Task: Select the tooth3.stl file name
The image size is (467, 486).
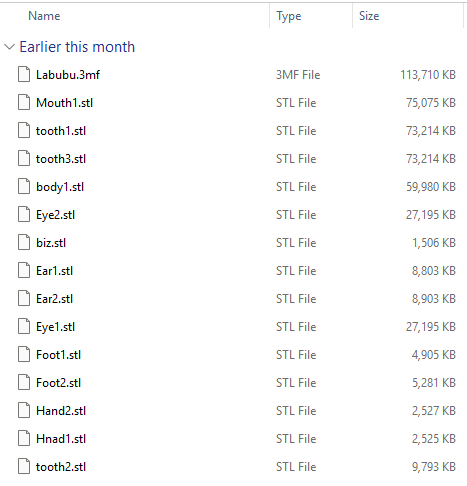Action: (x=61, y=159)
